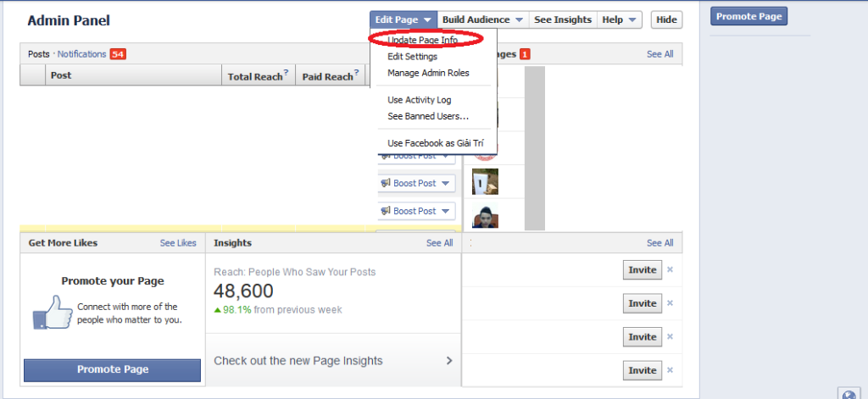Viewport: 868px width, 399px height.
Task: Click the red 54 notifications badge
Action: click(x=118, y=54)
